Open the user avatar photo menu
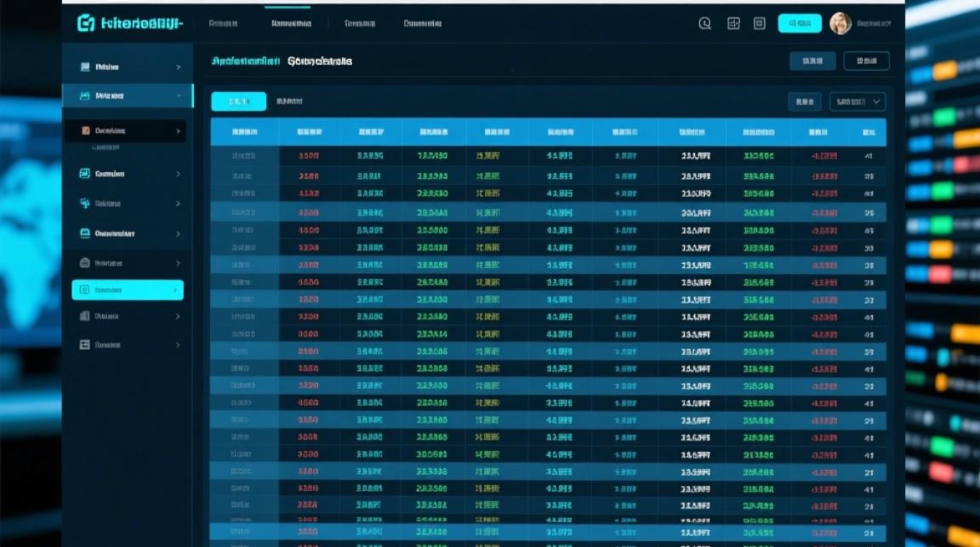Screen dimensions: 980x547 coord(841,23)
